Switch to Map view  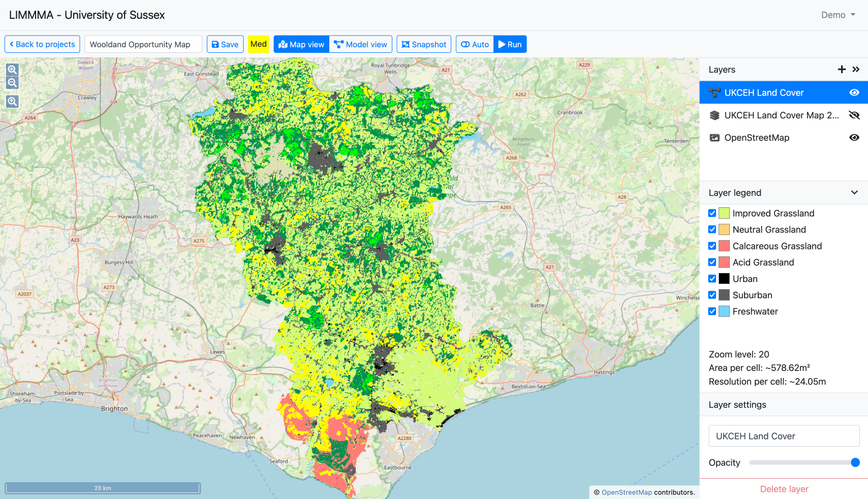301,44
